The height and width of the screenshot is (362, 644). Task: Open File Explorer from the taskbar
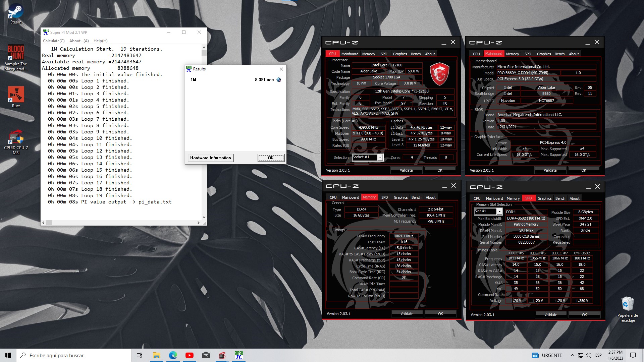pos(156,355)
